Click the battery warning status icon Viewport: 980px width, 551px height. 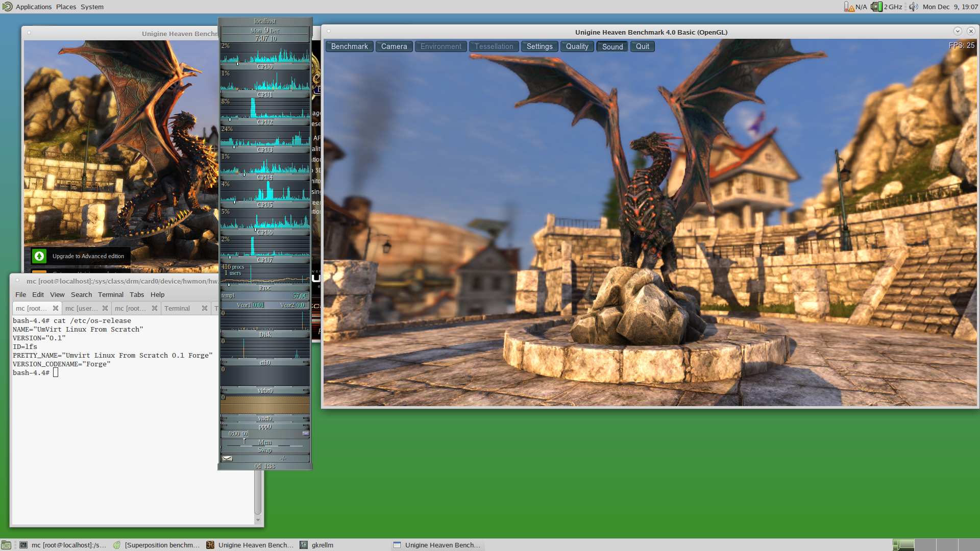(849, 7)
